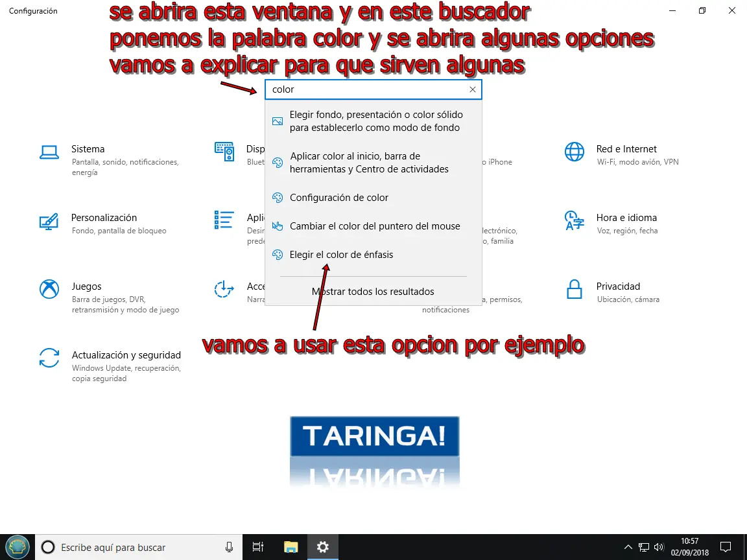Open the Accesibilidad dashed clock icon
Screen dimensions: 747x560
(224, 288)
